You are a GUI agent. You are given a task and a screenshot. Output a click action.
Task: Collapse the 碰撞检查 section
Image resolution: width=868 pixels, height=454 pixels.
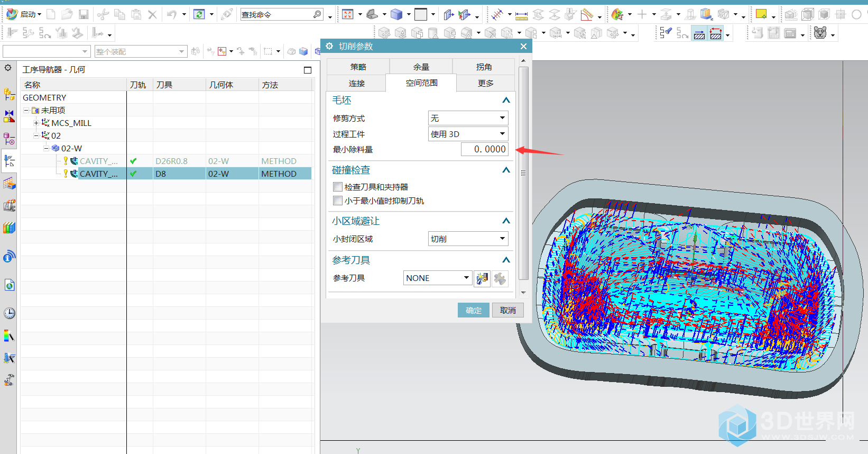(506, 170)
